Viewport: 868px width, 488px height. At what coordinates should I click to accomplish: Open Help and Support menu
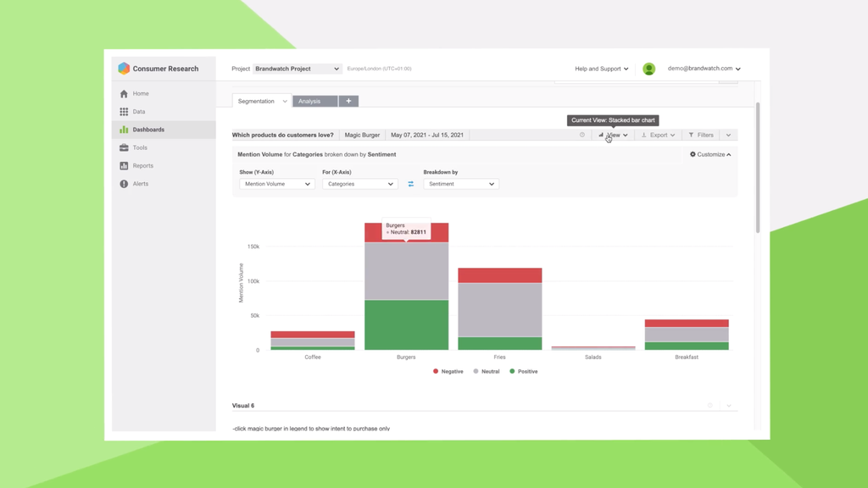click(x=601, y=69)
